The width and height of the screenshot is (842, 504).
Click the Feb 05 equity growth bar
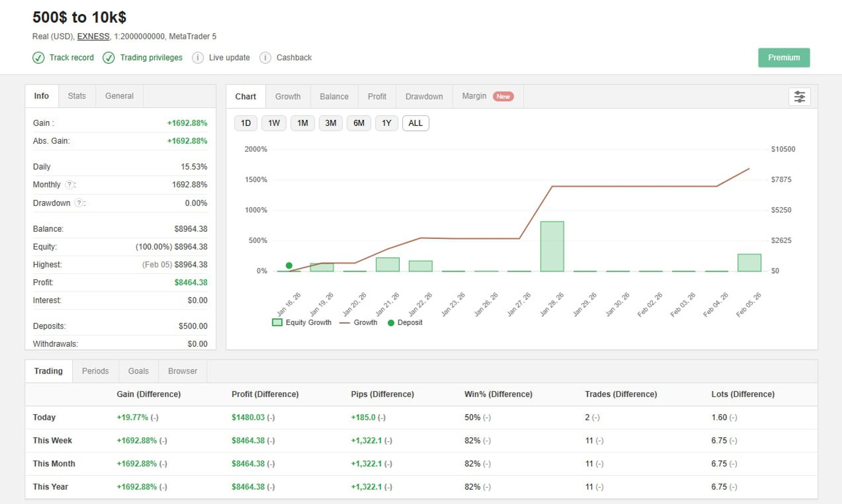pos(749,263)
